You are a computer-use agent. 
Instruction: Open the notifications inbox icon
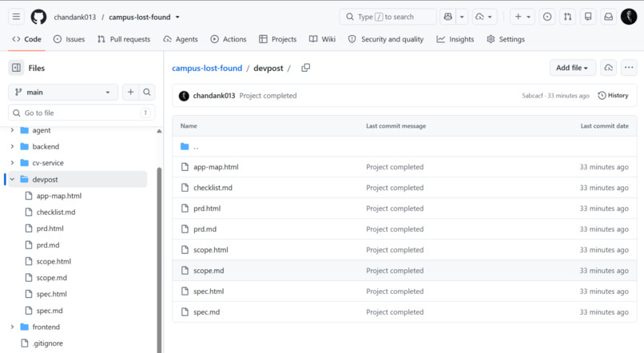tap(609, 17)
